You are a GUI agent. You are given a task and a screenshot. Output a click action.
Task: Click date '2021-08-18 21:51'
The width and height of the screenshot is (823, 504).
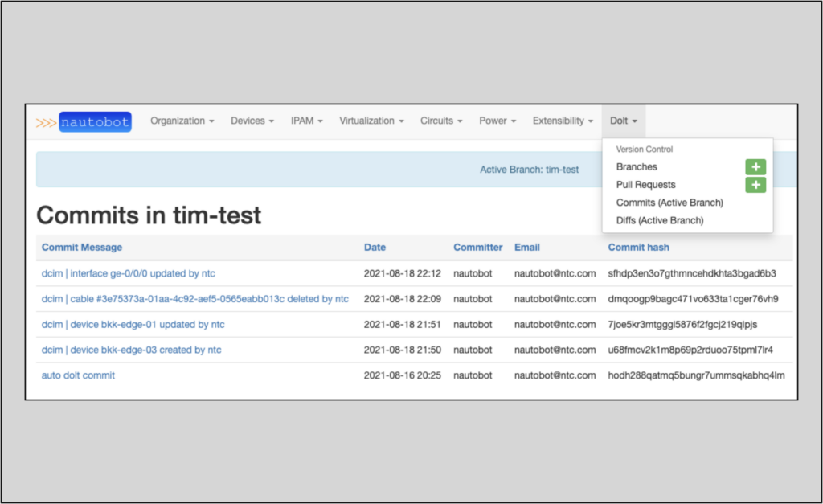point(403,325)
